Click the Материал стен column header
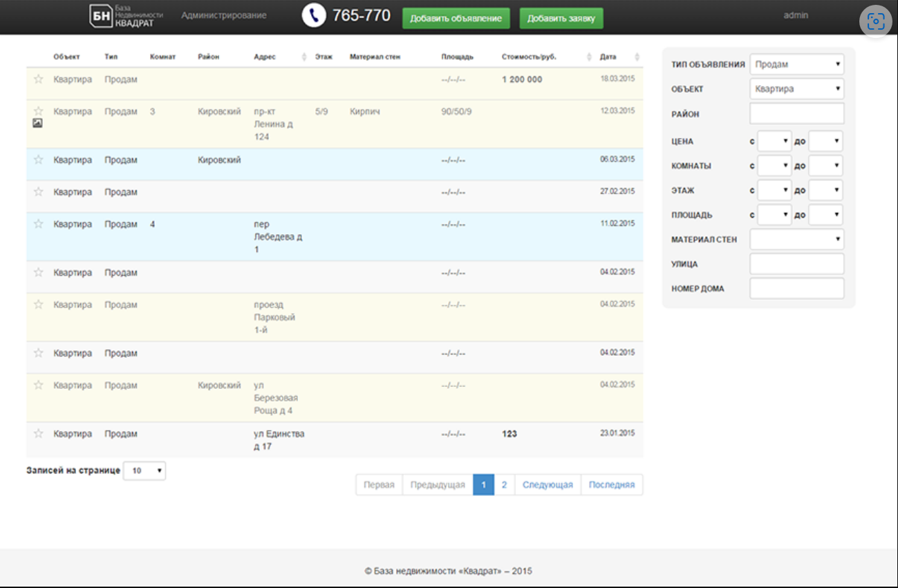Viewport: 898px width, 588px height. [375, 57]
